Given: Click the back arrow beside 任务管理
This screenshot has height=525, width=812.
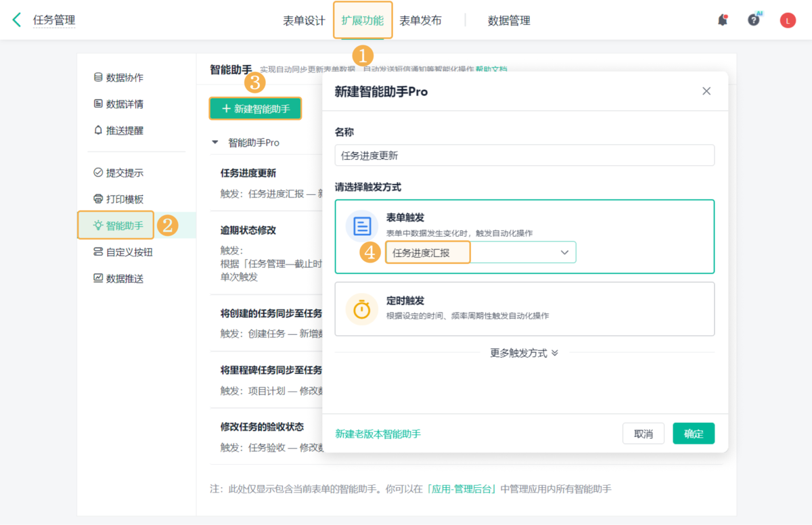Looking at the screenshot, I should tap(17, 20).
